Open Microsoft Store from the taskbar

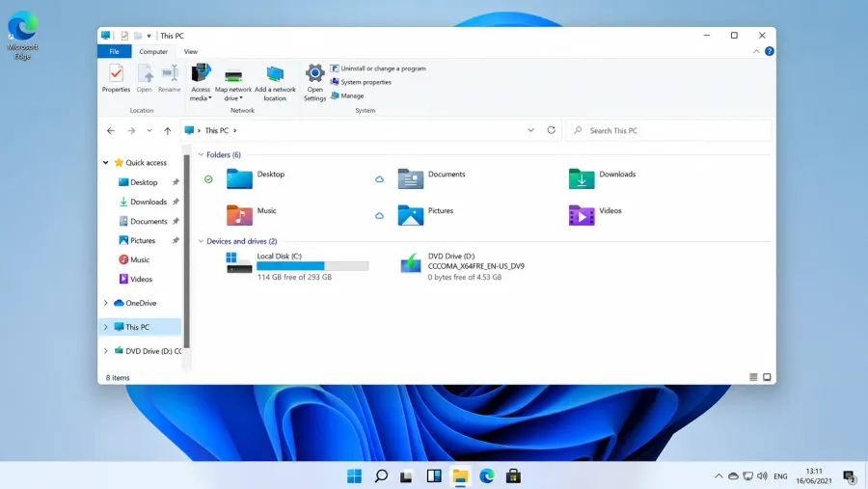click(513, 475)
